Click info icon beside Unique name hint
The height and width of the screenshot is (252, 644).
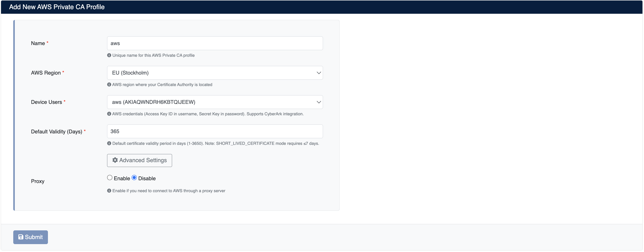pyautogui.click(x=109, y=55)
